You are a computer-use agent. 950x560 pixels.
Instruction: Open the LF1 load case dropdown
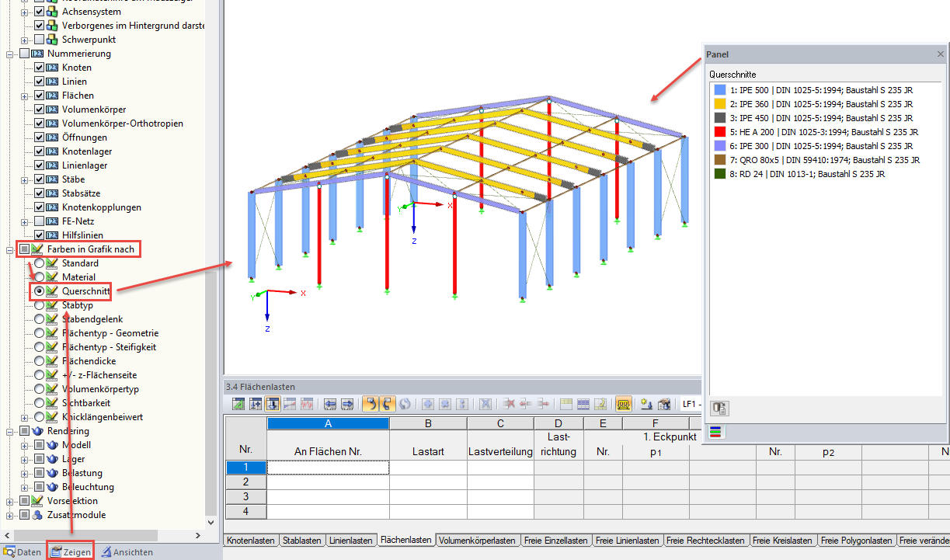tap(691, 404)
